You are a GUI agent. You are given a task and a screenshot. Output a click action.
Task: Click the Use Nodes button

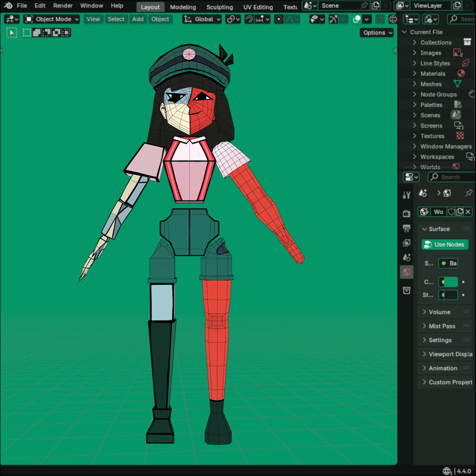[444, 244]
